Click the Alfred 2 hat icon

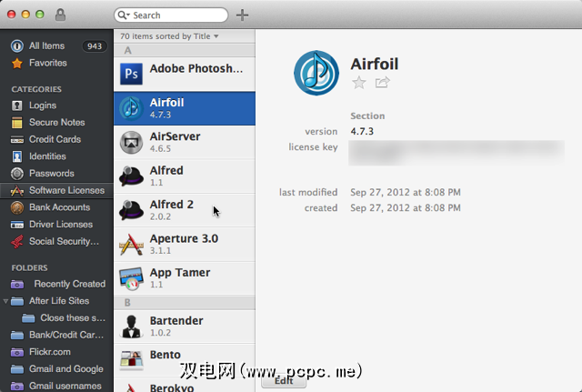pos(131,210)
